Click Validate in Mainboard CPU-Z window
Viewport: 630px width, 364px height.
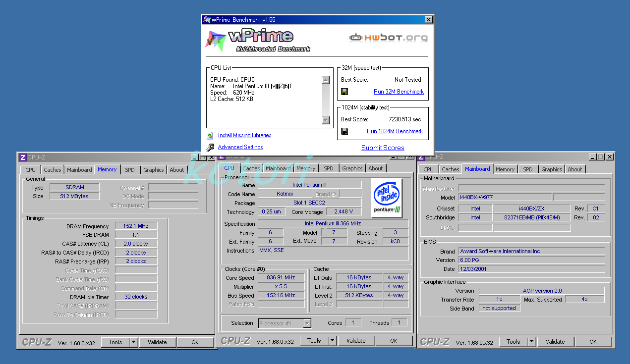[x=555, y=341]
